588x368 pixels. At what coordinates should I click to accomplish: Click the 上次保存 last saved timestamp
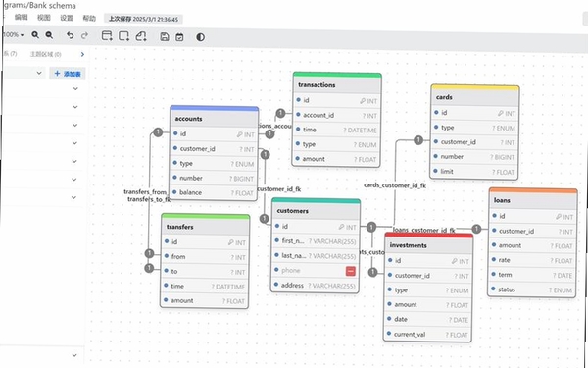coord(143,19)
